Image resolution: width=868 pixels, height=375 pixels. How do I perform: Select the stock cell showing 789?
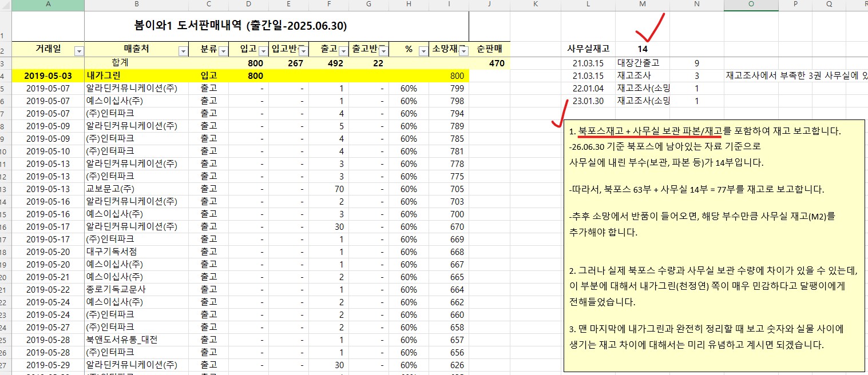449,126
